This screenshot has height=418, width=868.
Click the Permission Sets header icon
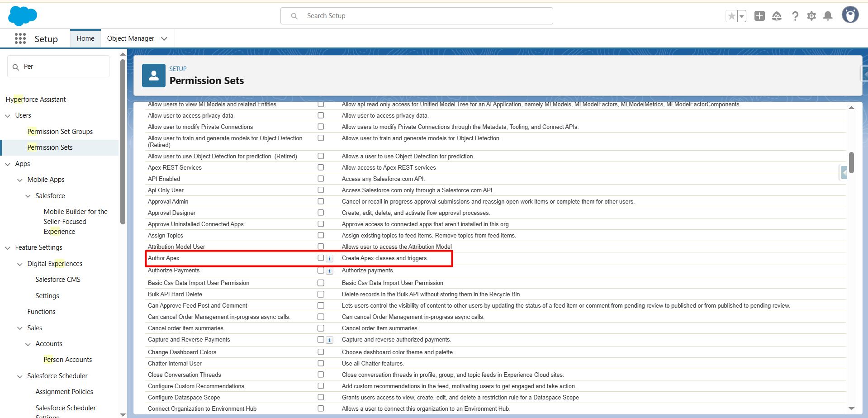(x=154, y=76)
